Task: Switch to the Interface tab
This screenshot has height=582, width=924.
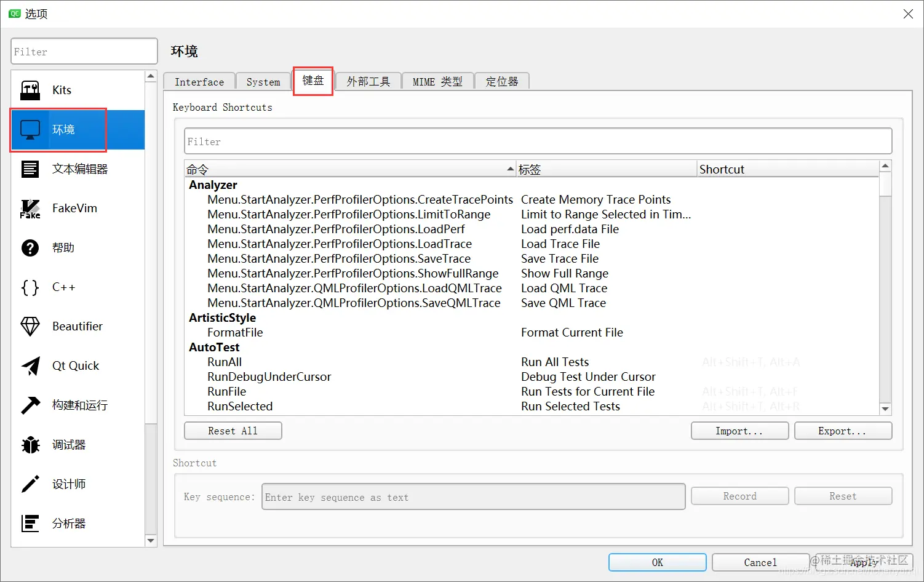Action: pyautogui.click(x=199, y=82)
